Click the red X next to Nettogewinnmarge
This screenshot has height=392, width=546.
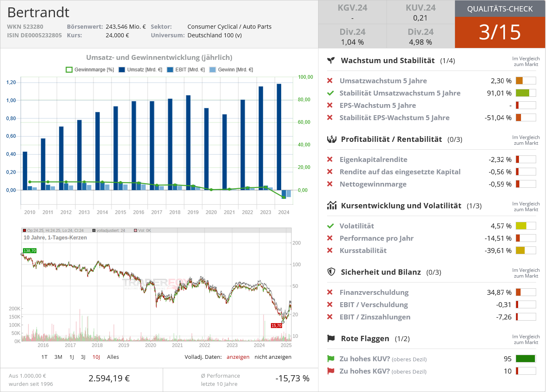tap(330, 184)
